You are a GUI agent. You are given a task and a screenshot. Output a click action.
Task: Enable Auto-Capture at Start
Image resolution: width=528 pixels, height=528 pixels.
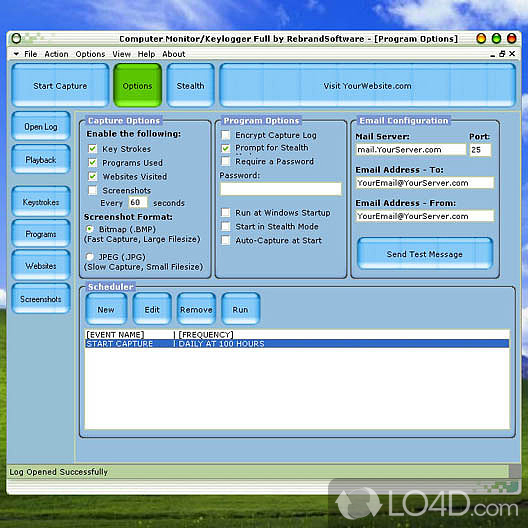coord(226,240)
